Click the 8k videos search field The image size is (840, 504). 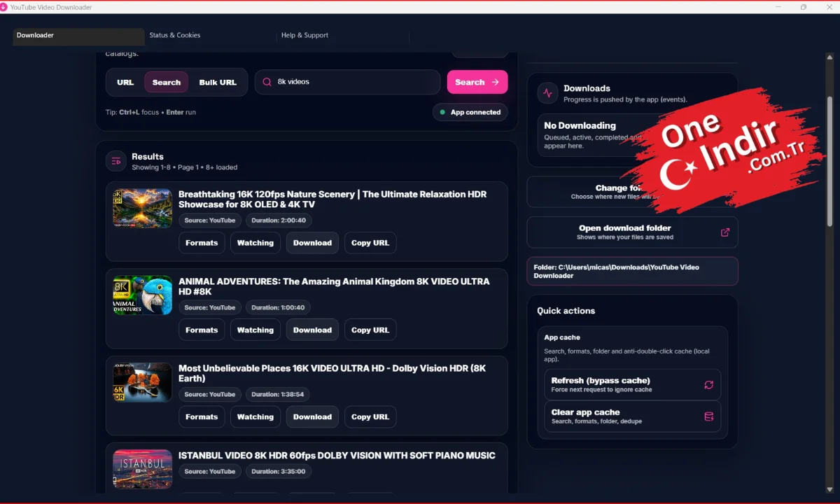coord(348,82)
